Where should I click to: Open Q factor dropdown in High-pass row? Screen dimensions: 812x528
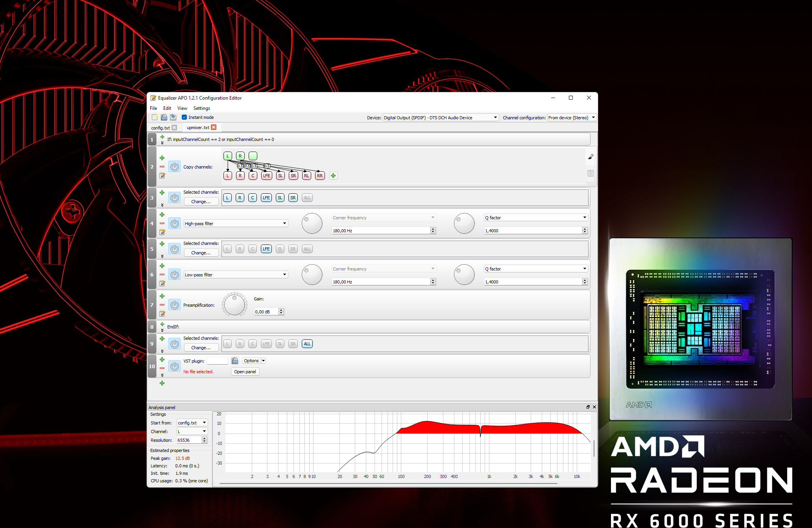click(536, 218)
